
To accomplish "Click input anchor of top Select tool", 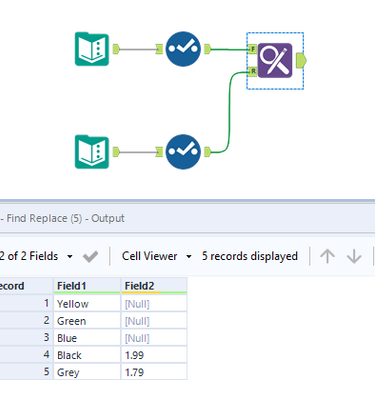I will click(x=159, y=49).
